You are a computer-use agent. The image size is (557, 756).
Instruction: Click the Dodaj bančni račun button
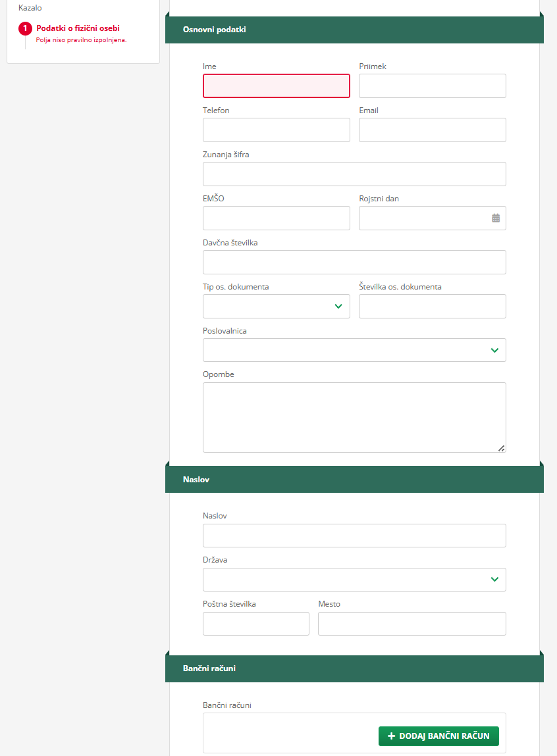(x=438, y=736)
